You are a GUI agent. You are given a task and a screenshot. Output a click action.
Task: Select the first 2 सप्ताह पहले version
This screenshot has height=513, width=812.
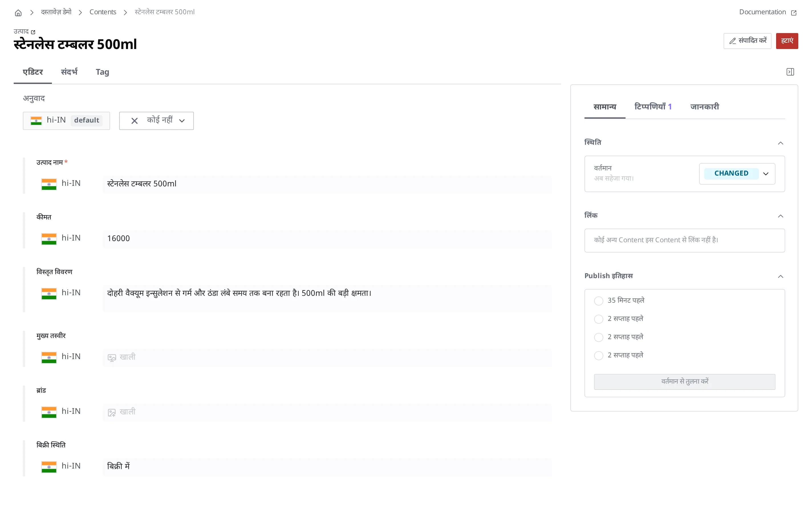tap(598, 319)
